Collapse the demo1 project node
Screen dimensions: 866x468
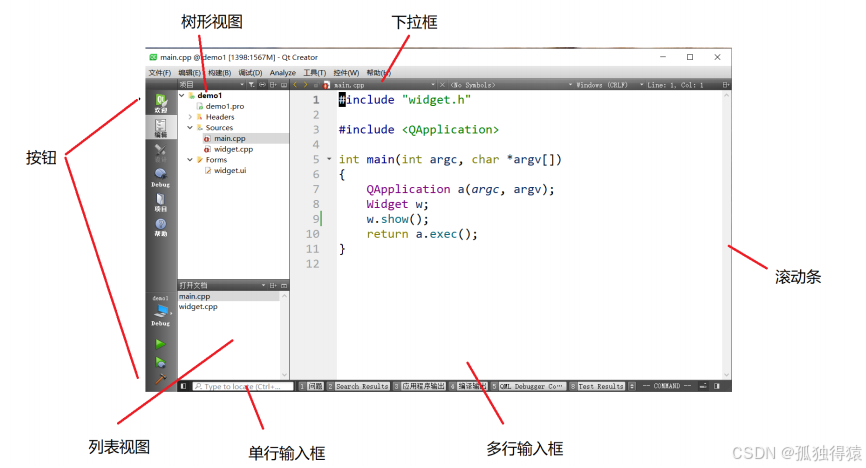coord(182,95)
